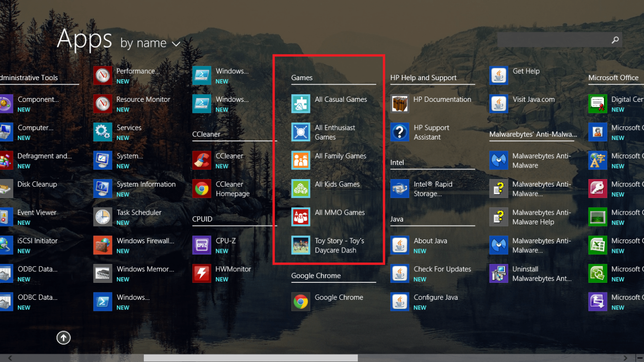Viewport: 644px width, 362px height.
Task: Launch Google Chrome
Action: [x=338, y=297]
